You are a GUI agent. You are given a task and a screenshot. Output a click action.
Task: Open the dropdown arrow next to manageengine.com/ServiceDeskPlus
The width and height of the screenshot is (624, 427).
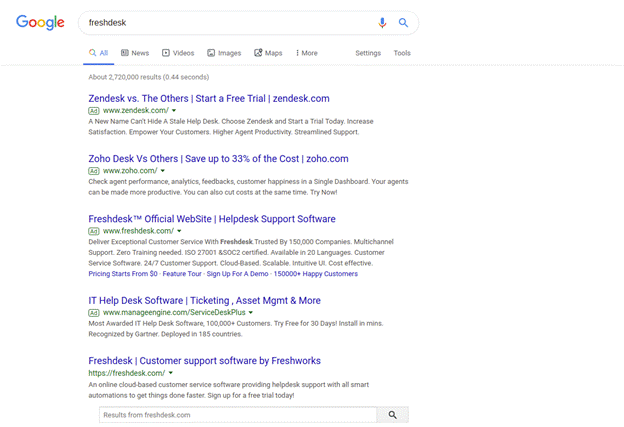tap(251, 313)
